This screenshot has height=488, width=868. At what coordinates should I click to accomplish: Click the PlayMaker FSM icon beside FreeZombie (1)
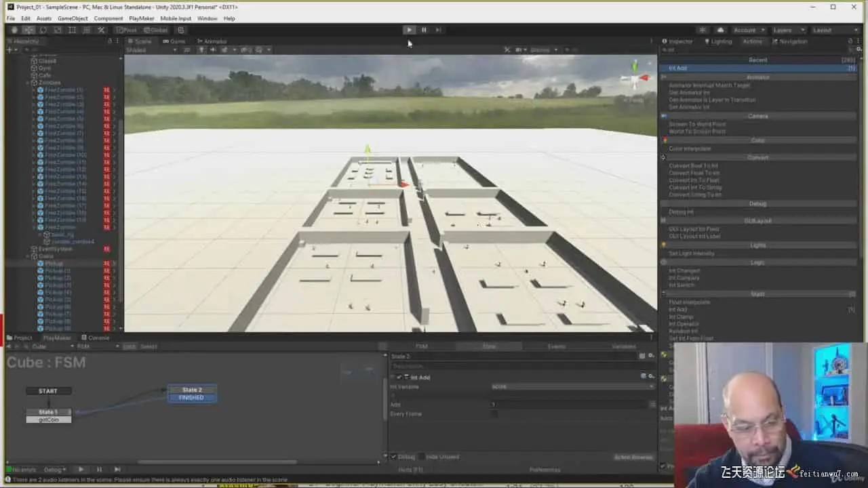click(106, 90)
